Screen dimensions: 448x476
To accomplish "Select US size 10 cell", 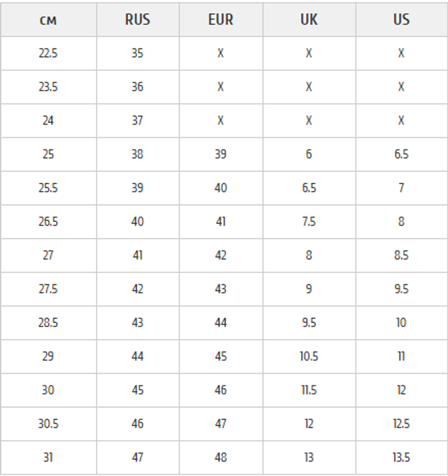I will point(401,323).
